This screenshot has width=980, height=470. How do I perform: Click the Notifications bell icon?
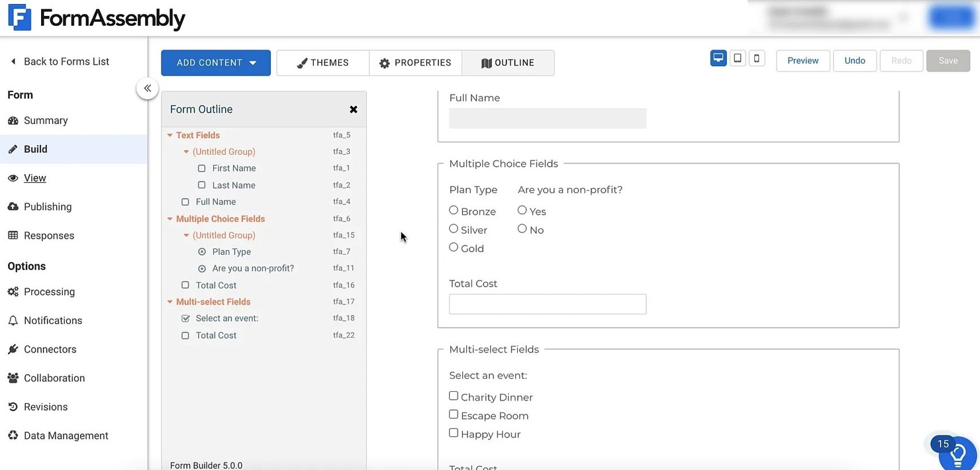[14, 320]
